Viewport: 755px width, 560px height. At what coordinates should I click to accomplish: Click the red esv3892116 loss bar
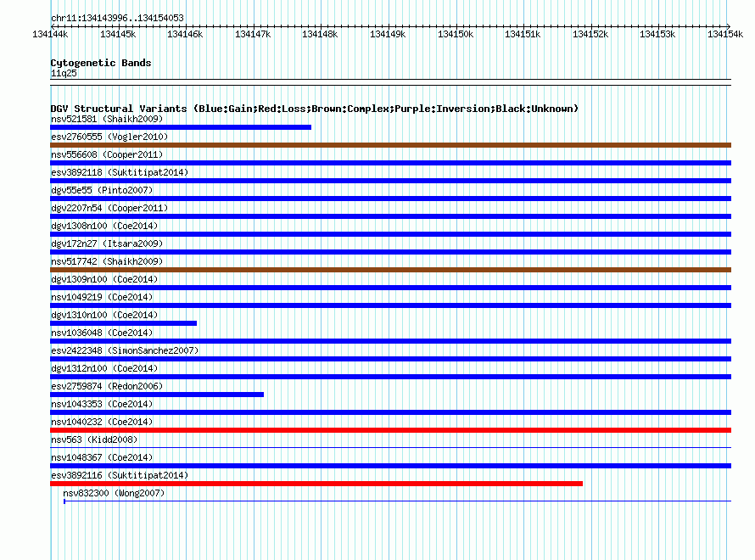point(316,484)
